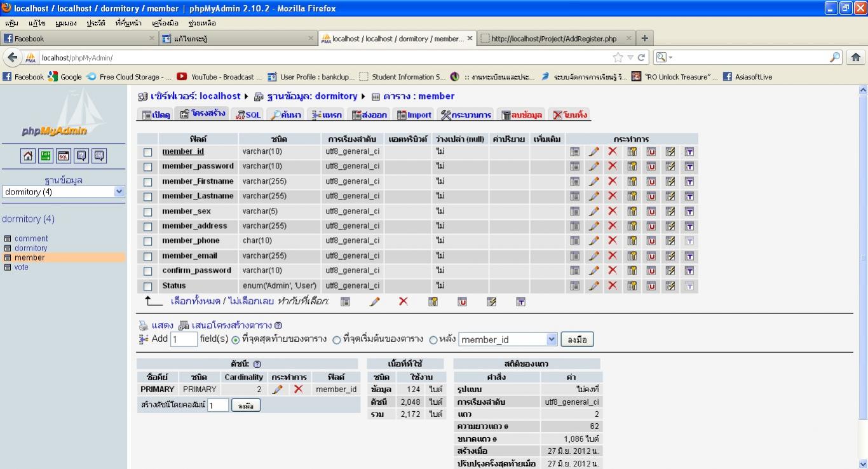Screen dimensions: 868x469
Task: Switch to the SQL tab
Action: [x=248, y=115]
